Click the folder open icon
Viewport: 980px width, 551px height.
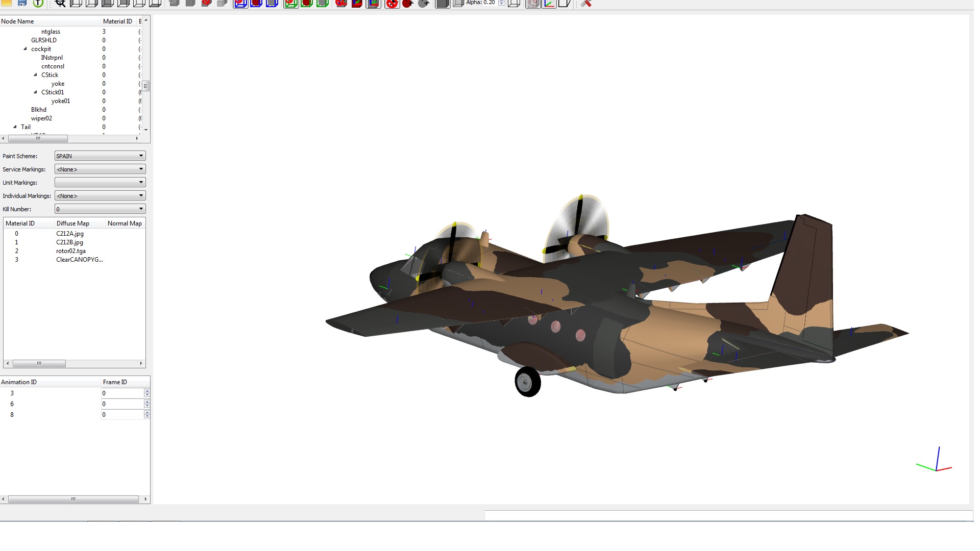click(x=7, y=3)
